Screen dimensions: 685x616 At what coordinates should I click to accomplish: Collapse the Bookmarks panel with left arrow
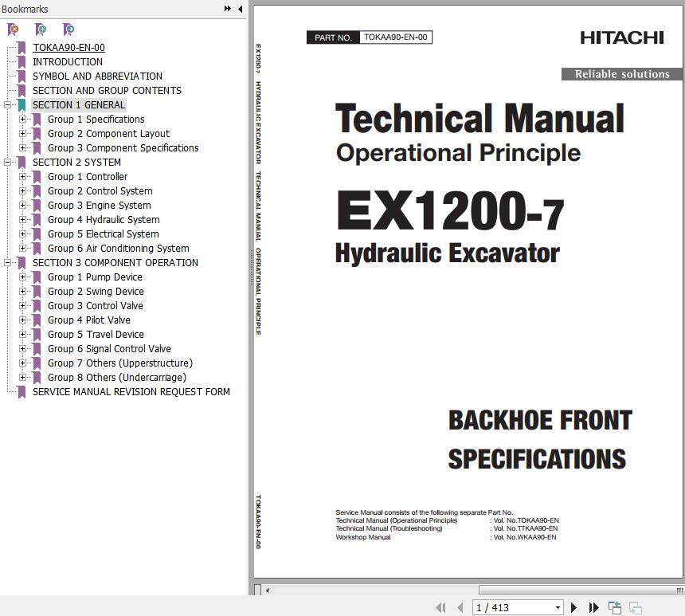pyautogui.click(x=241, y=9)
